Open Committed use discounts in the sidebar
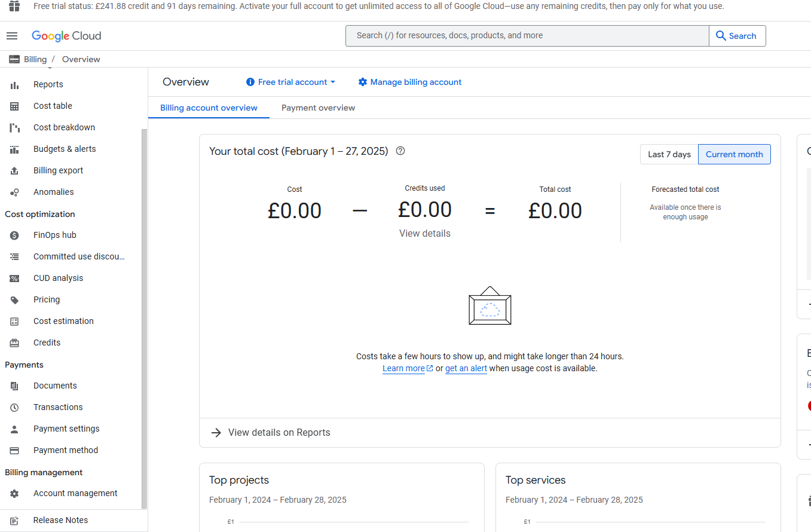This screenshot has width=811, height=532. coord(79,257)
